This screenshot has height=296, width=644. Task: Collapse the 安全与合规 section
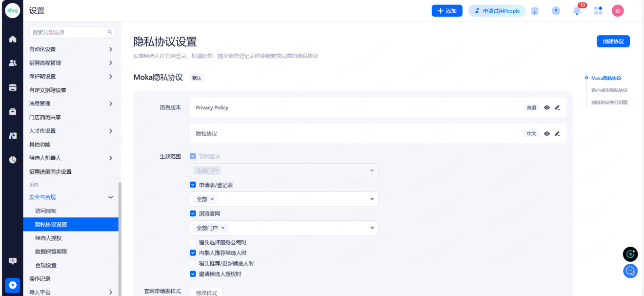(110, 197)
